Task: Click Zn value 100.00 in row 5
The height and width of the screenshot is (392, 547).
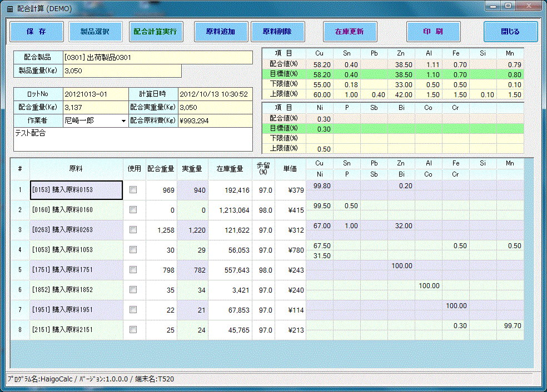Action: (x=401, y=266)
